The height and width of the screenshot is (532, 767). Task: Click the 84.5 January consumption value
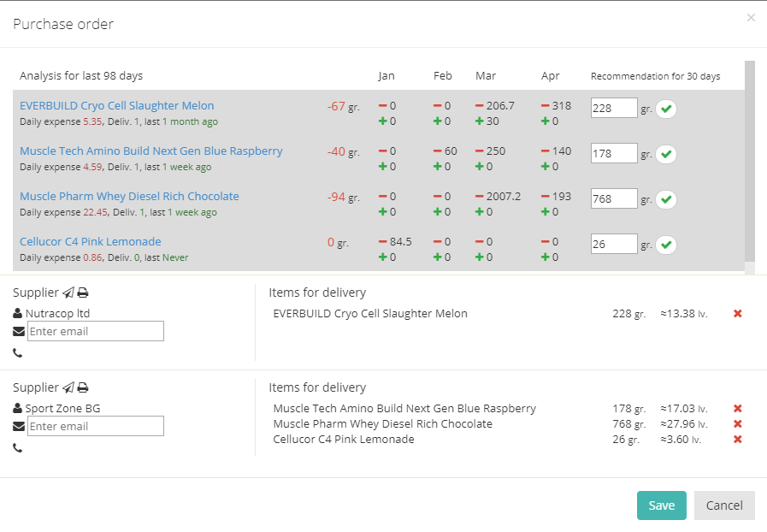[x=401, y=242]
